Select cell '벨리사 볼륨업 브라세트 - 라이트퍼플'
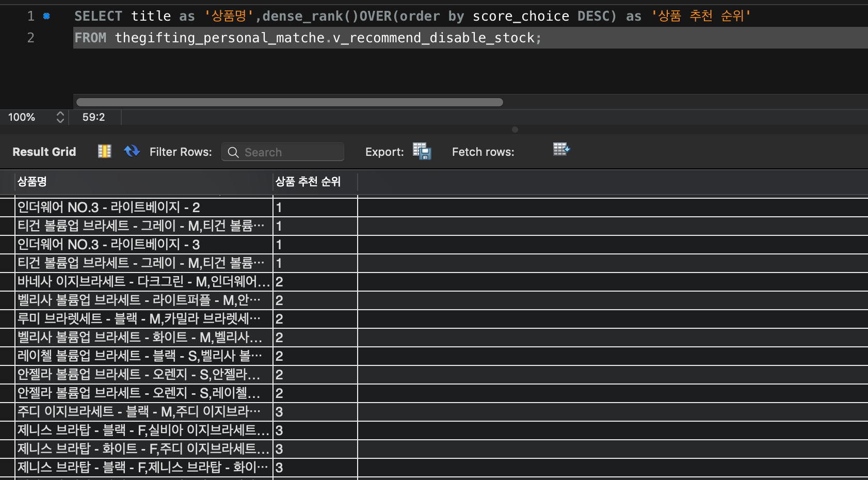This screenshot has height=480, width=868. click(x=144, y=300)
